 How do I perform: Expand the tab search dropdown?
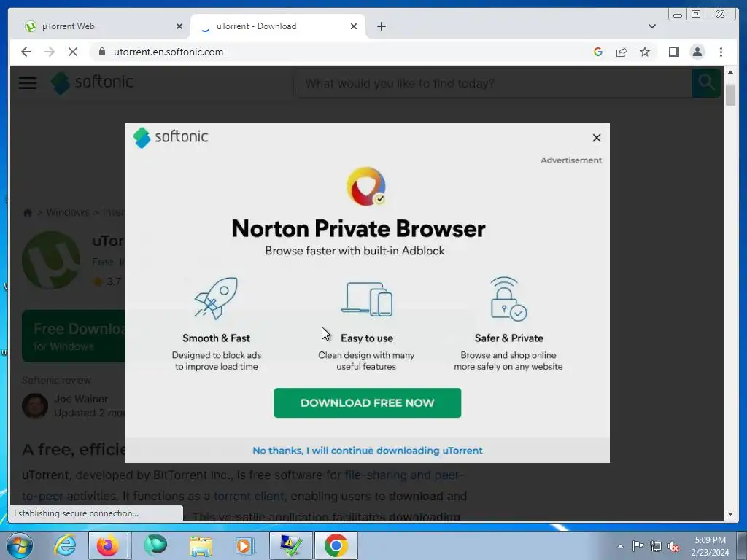[651, 26]
